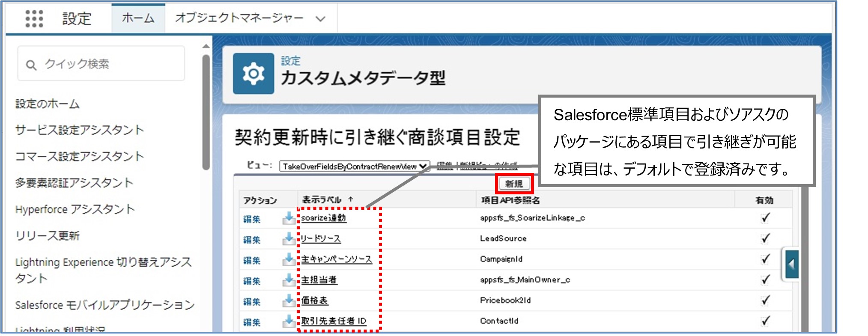Toggle 有効 checkmark for リードソース row
The image size is (868, 336).
tap(765, 238)
